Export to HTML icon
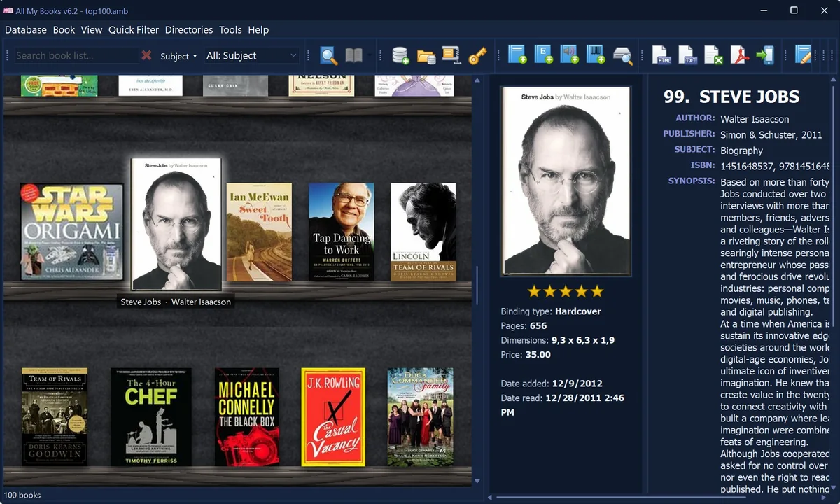 (661, 55)
